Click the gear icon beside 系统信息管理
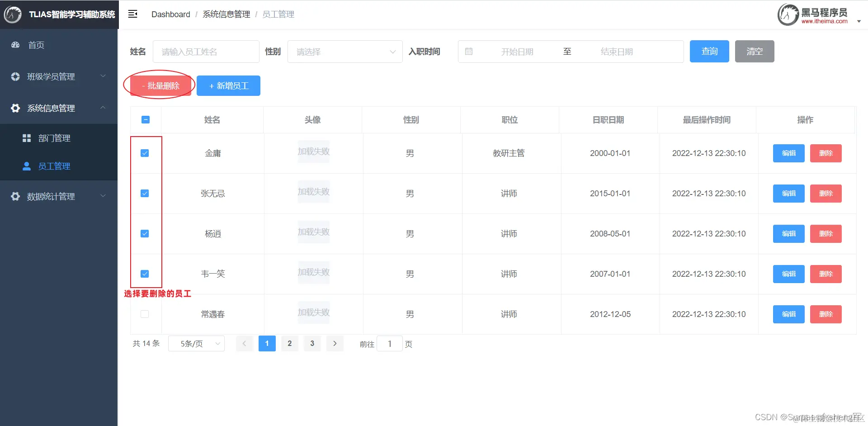Image resolution: width=868 pixels, height=426 pixels. click(15, 108)
